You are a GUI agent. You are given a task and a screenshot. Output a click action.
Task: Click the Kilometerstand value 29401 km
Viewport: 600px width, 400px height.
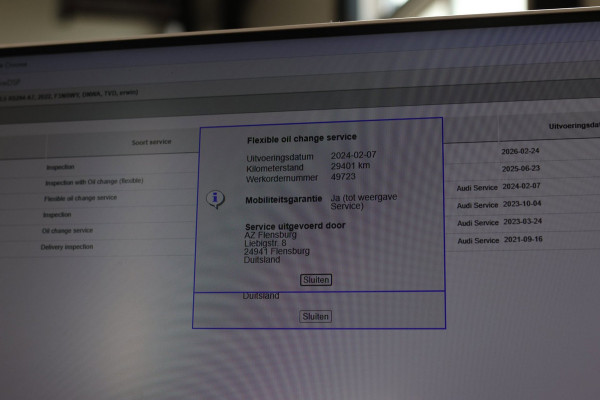pos(351,166)
